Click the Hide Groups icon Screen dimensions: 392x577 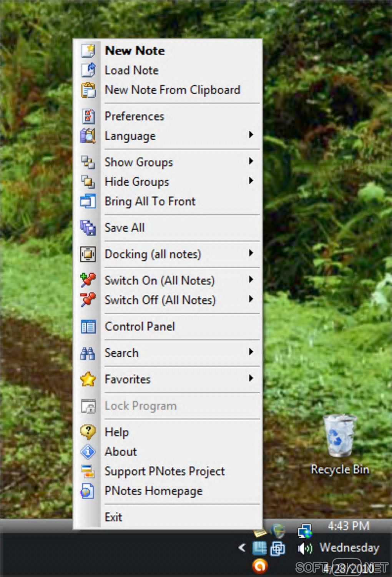(x=88, y=182)
